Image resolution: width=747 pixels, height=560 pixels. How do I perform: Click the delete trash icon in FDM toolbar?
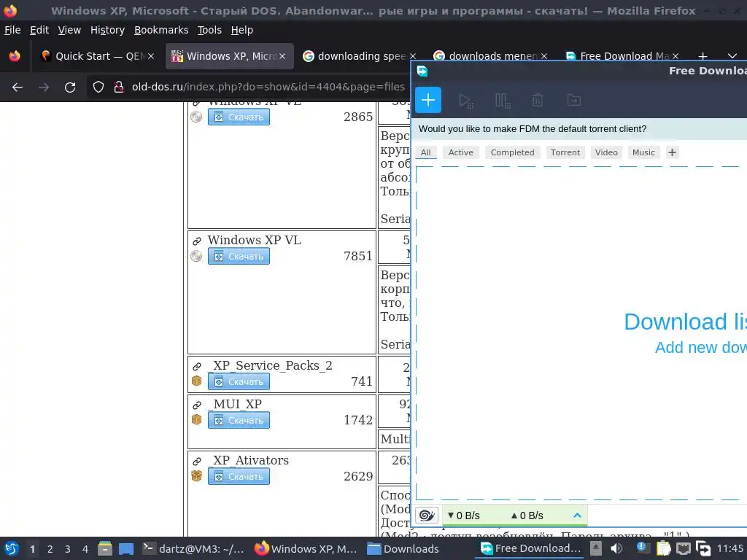pyautogui.click(x=538, y=101)
